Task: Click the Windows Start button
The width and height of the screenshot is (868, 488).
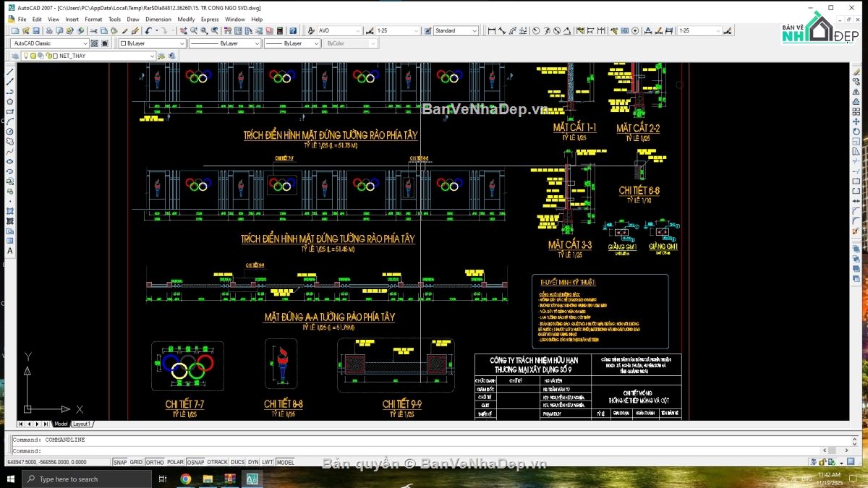Action: tap(11, 479)
